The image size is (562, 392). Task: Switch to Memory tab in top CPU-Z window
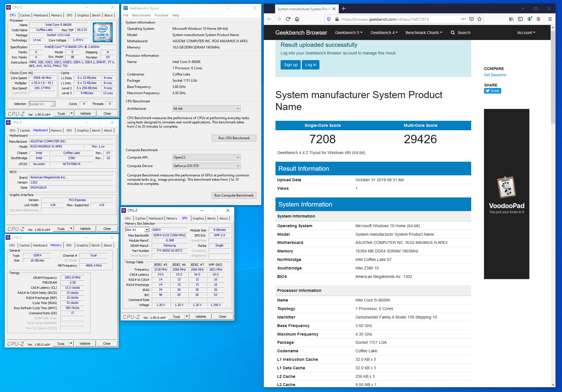click(56, 15)
